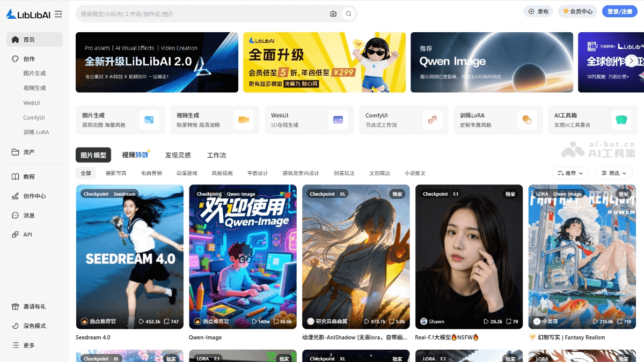This screenshot has height=362, width=644.
Task: Advance the banner carousel with the right arrow
Action: (632, 61)
